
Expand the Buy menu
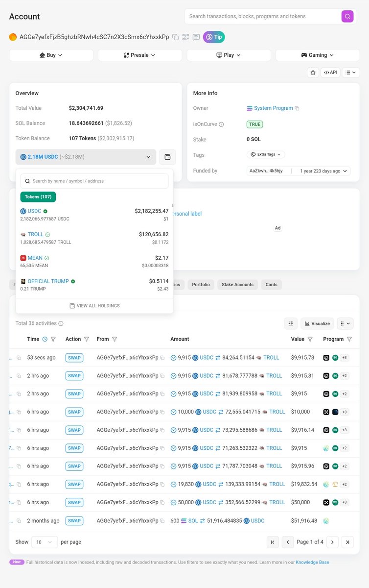51,55
